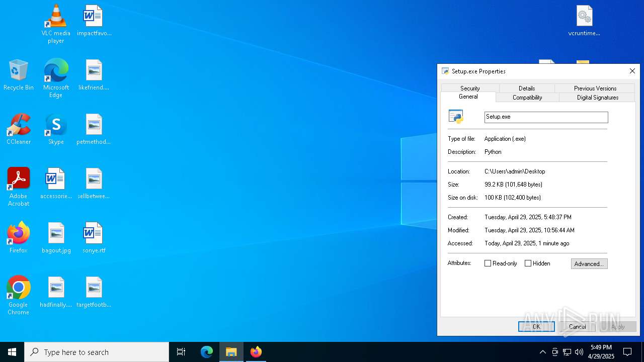Image resolution: width=644 pixels, height=362 pixels.
Task: Click the Python icon in properties dialog
Action: click(x=456, y=117)
